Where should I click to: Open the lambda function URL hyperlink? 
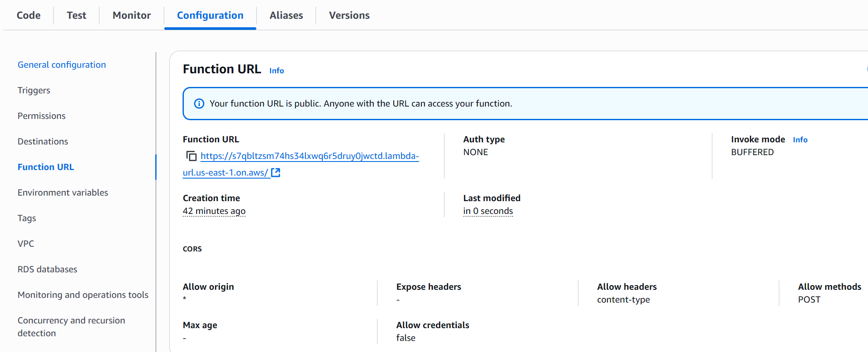[x=309, y=156]
